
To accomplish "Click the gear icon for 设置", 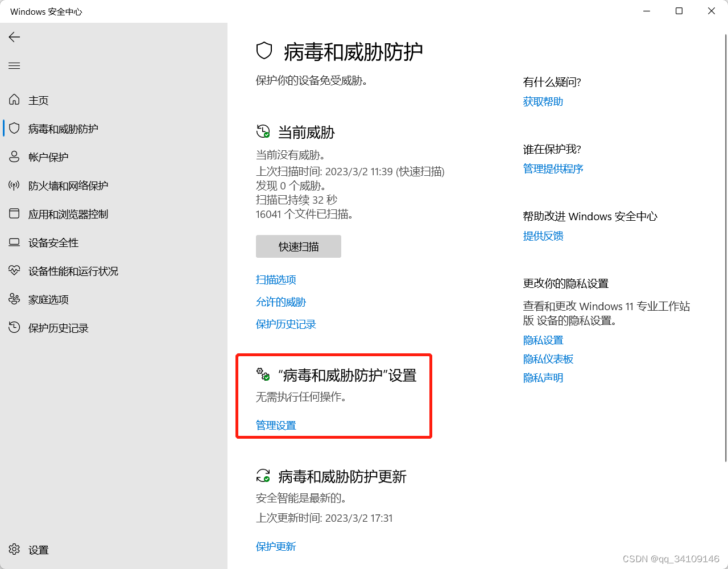I will 14,550.
